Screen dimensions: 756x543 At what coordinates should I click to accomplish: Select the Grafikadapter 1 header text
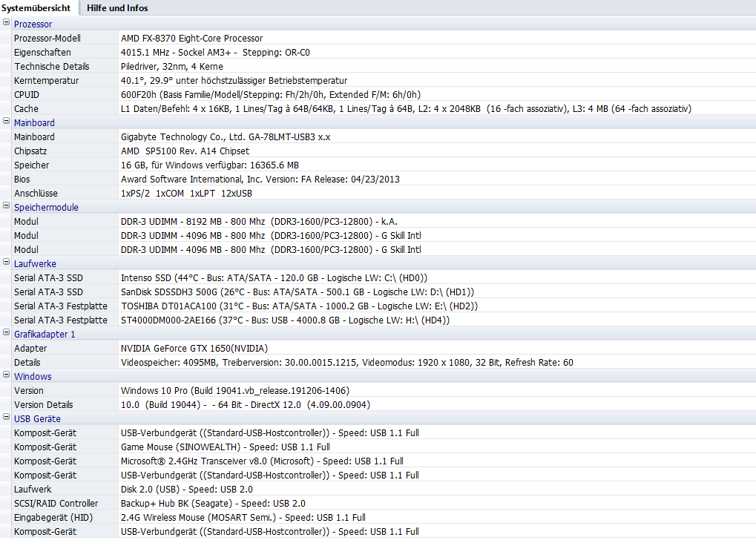click(45, 335)
